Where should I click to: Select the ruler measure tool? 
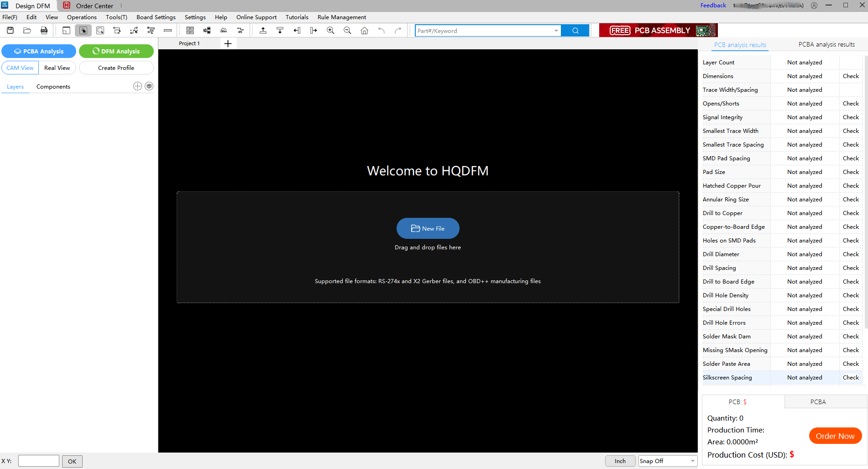click(167, 31)
